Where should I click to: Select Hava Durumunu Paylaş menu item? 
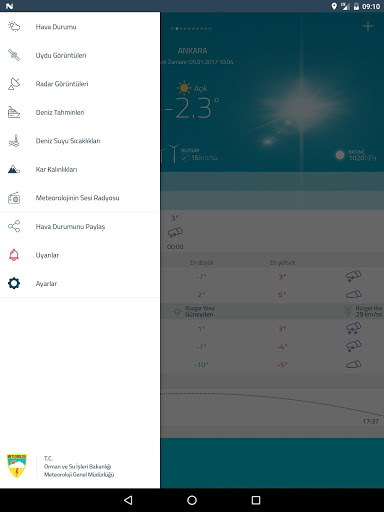(70, 227)
